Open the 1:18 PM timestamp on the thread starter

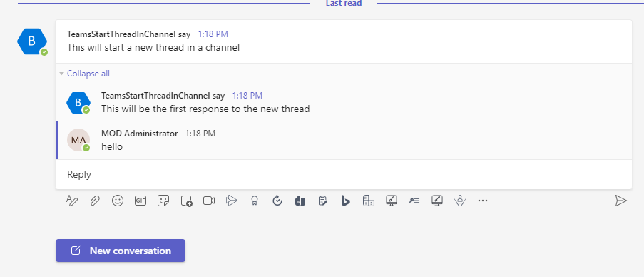[213, 34]
